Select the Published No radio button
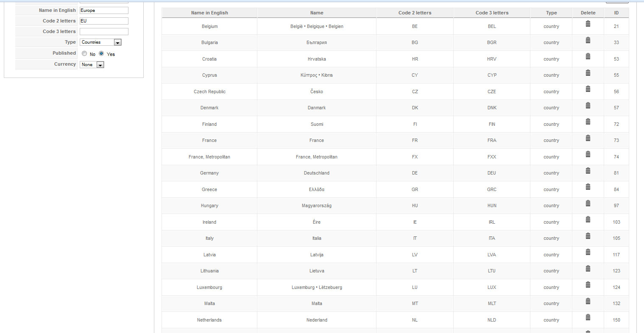The height and width of the screenshot is (333, 644). point(84,53)
